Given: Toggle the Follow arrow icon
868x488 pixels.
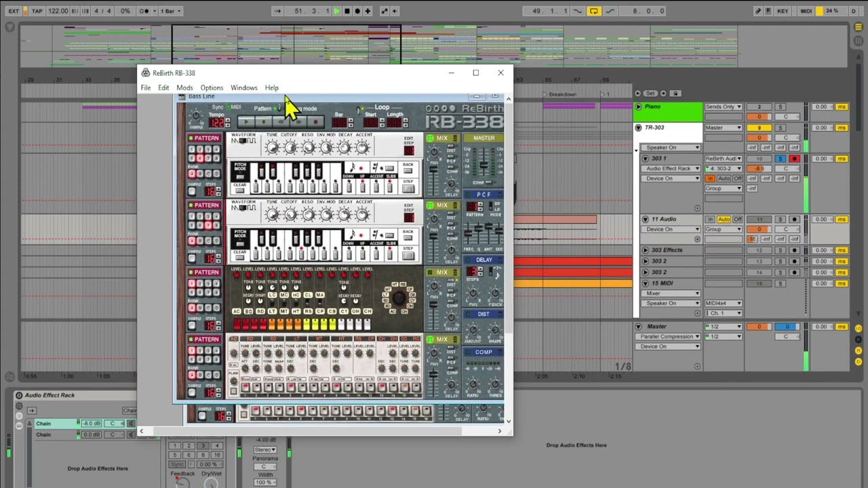Looking at the screenshot, I should pyautogui.click(x=278, y=11).
